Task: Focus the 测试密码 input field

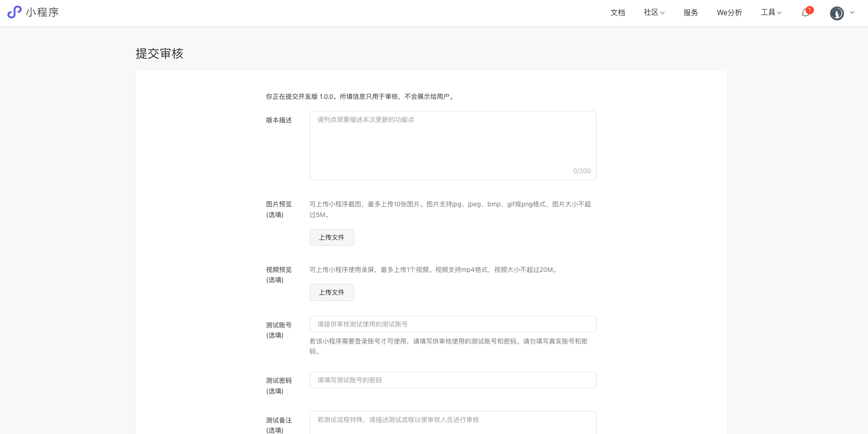Action: [x=453, y=380]
